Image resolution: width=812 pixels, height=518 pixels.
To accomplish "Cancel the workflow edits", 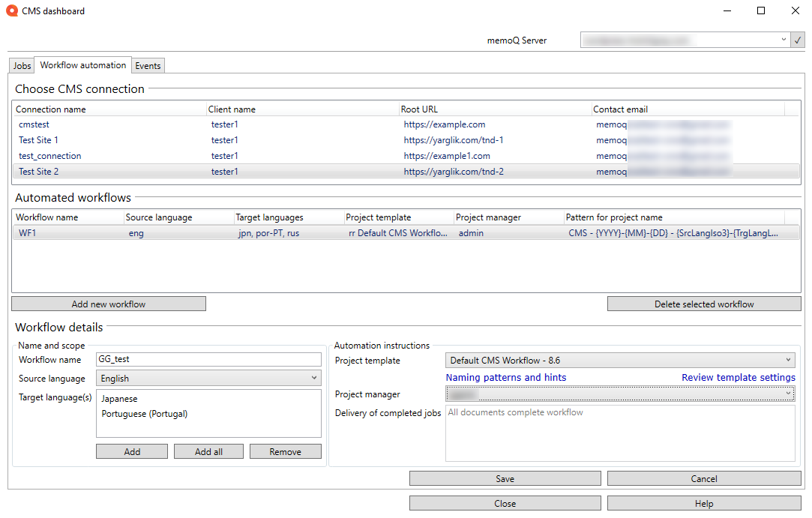I will (x=704, y=478).
